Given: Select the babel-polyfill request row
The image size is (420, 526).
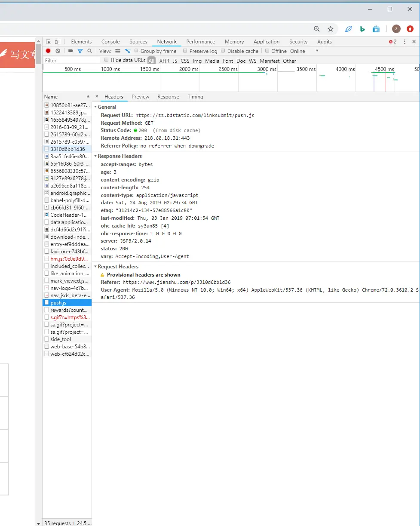Looking at the screenshot, I should pos(67,200).
